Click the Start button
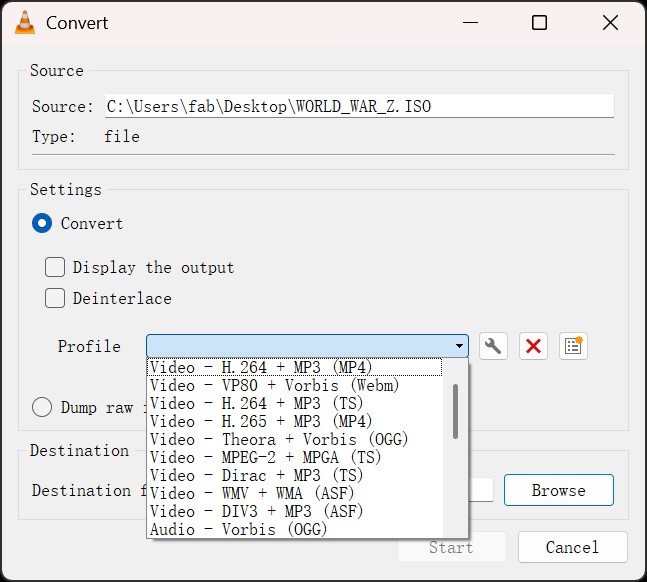This screenshot has height=582, width=647. (x=451, y=547)
